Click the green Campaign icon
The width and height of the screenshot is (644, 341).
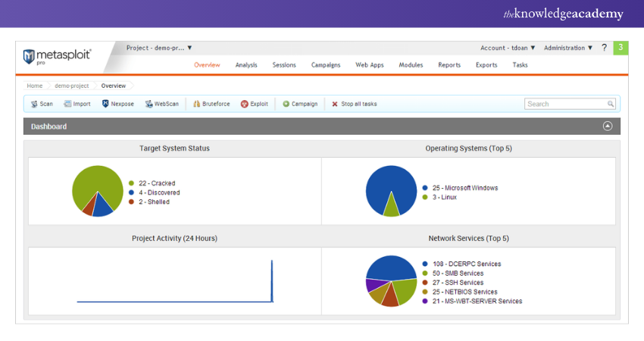(286, 104)
